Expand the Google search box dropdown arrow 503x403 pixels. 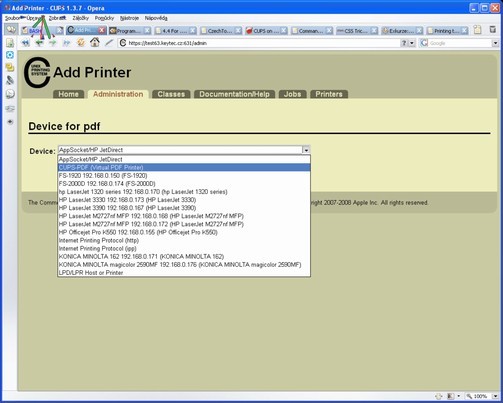pos(495,43)
